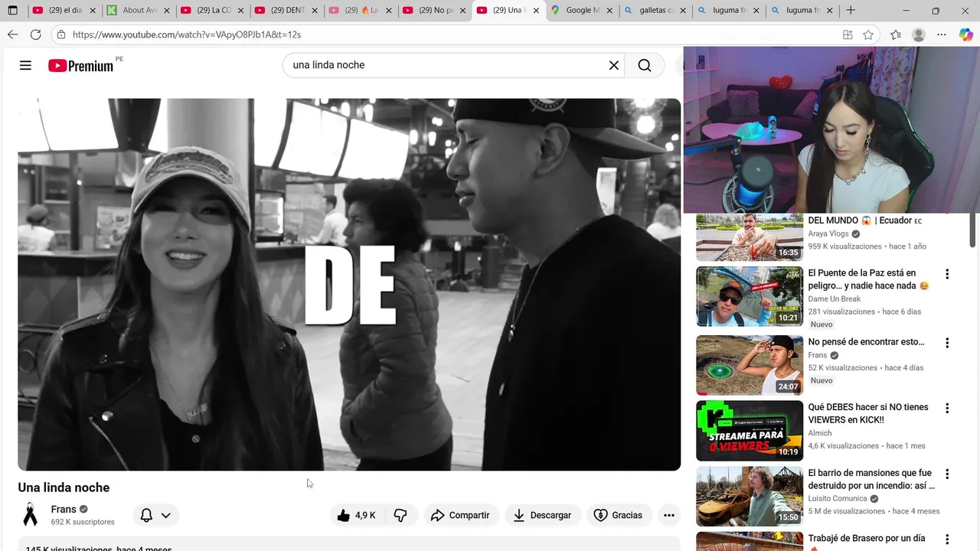Viewport: 980px width, 551px height.
Task: Open the Frans channel name link
Action: click(x=64, y=509)
